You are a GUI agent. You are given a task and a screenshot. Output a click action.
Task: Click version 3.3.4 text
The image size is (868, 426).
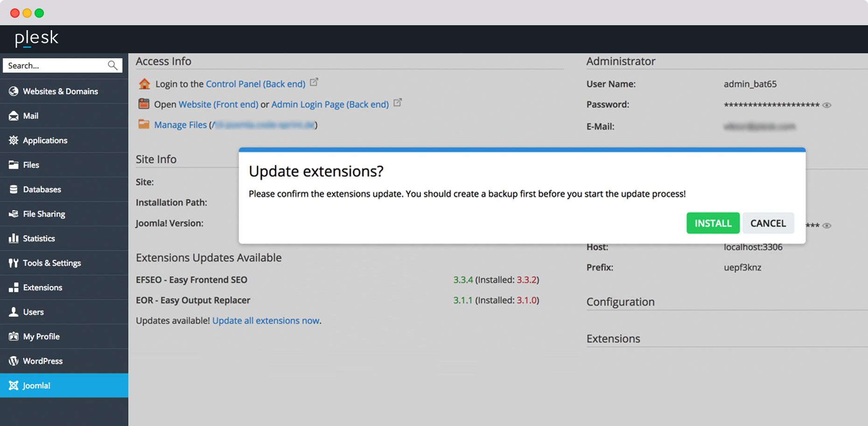click(x=463, y=280)
